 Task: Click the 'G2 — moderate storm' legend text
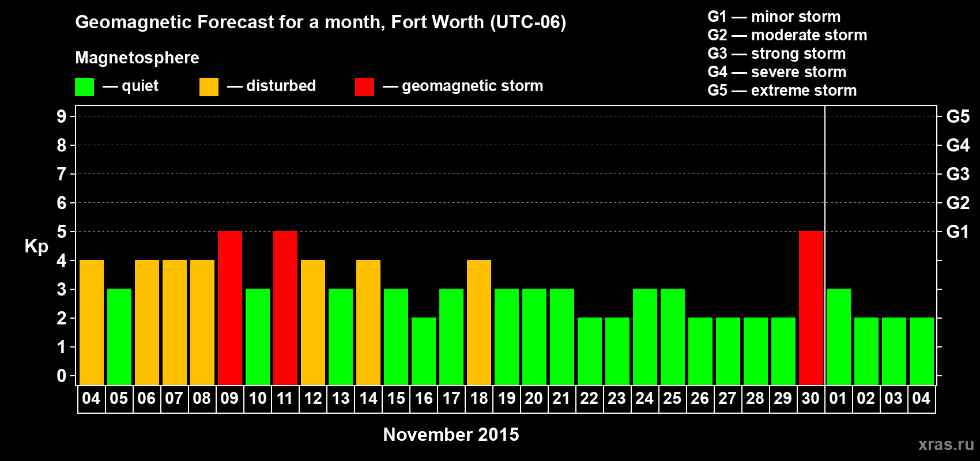787,35
